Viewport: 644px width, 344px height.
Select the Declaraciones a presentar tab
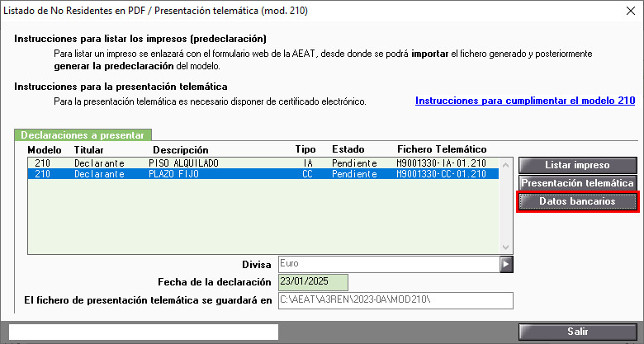click(83, 135)
